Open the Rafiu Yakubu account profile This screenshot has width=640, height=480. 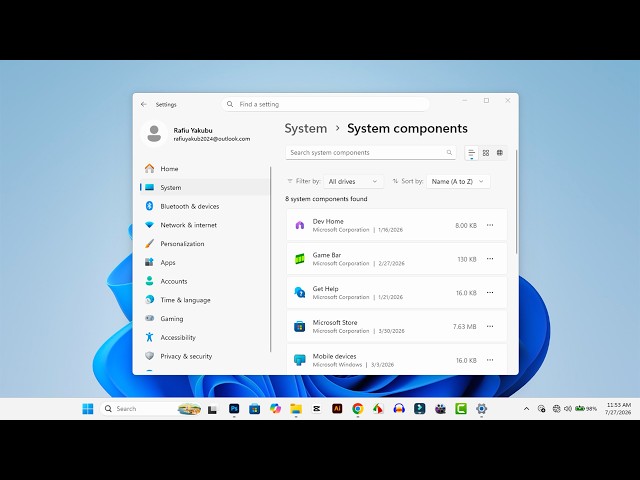tap(196, 134)
